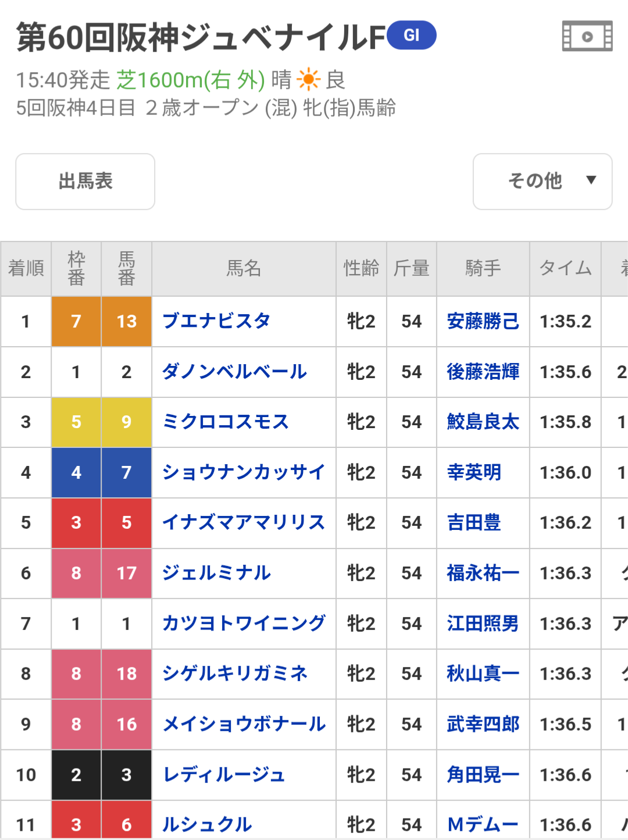Open horse ブエナビスタ's page
The width and height of the screenshot is (628, 840).
216,321
